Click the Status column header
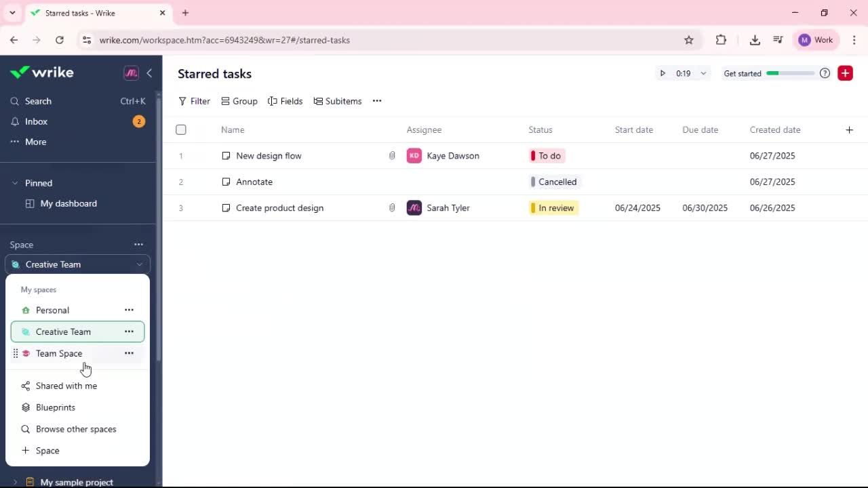Image resolution: width=868 pixels, height=488 pixels. pos(540,130)
